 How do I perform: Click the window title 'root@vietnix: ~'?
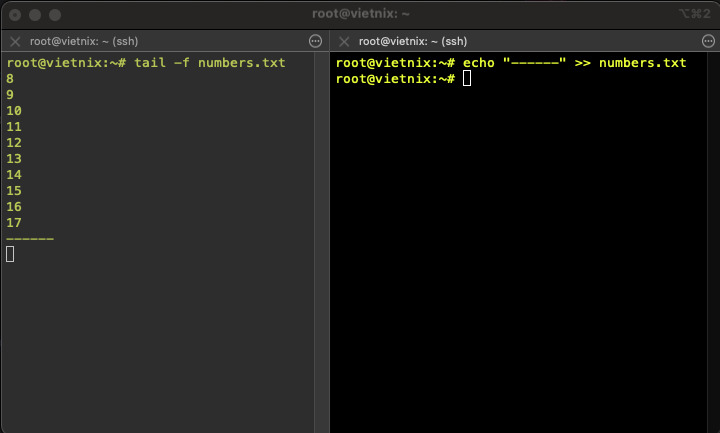[360, 14]
